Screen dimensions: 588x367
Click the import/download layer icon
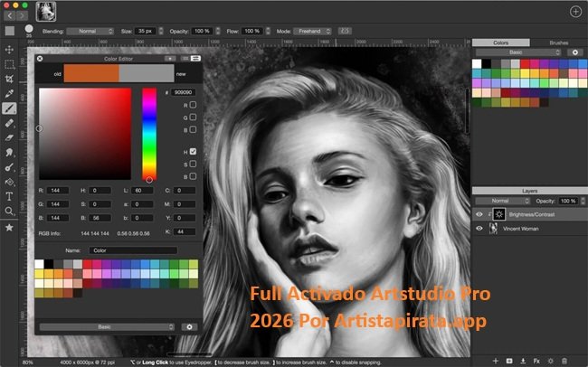(x=523, y=361)
